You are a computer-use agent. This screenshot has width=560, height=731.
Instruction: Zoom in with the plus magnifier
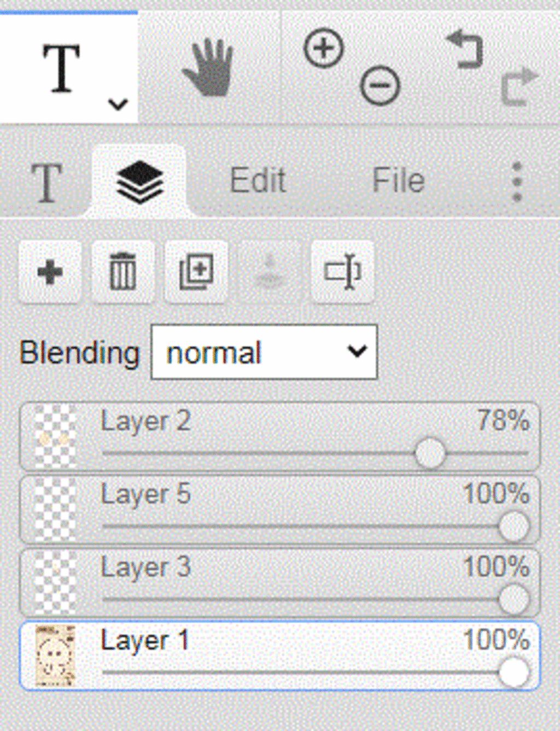coord(324,49)
